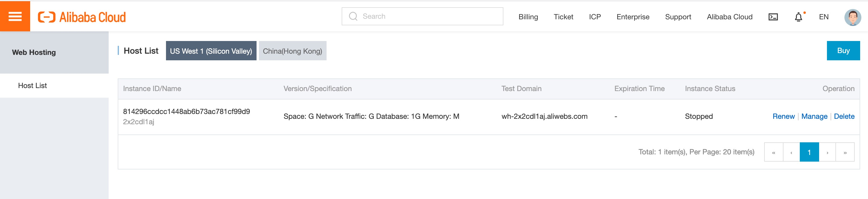Open the Support menu
868x199 pixels.
[x=678, y=17]
